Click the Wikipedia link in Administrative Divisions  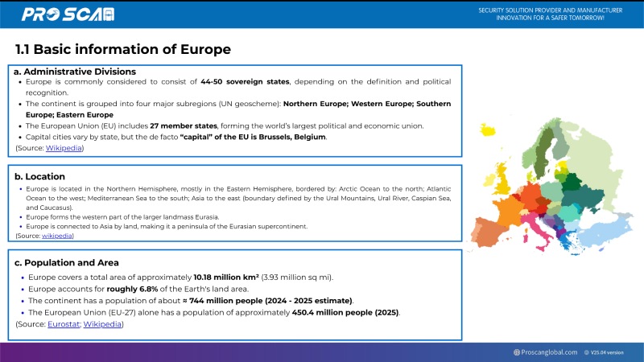pyautogui.click(x=64, y=148)
